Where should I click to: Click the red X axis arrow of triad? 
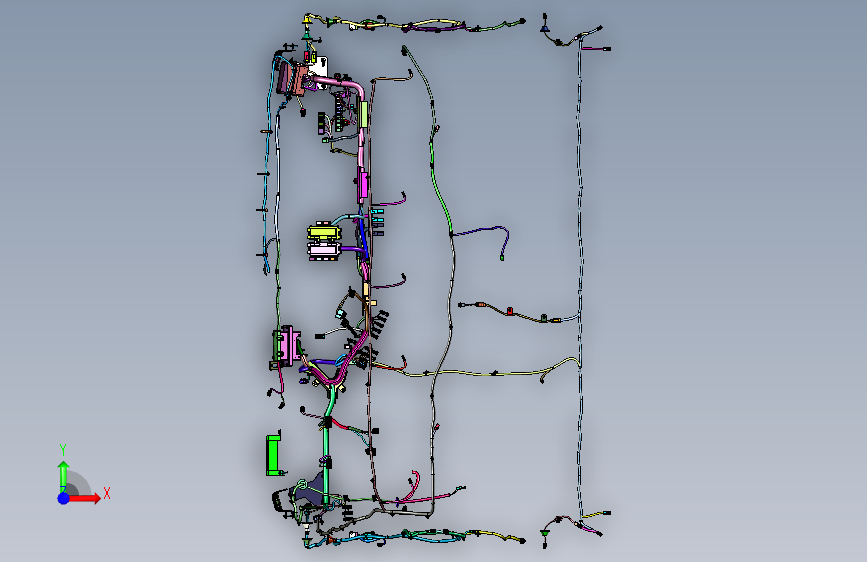[84, 498]
